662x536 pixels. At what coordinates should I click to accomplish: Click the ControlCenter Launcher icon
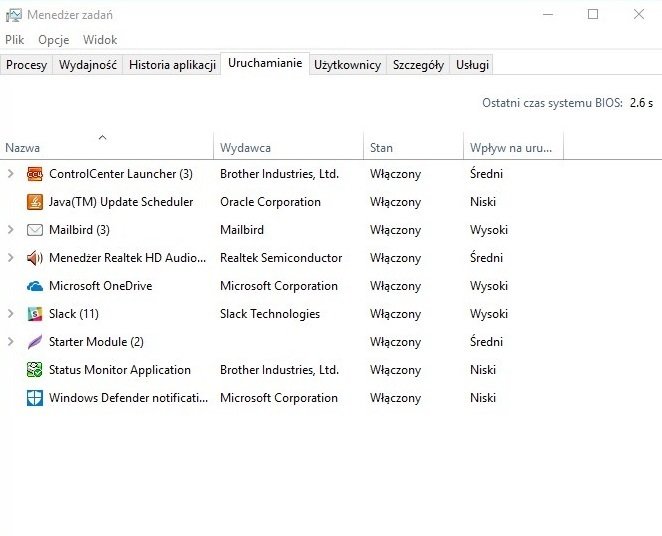tap(35, 174)
